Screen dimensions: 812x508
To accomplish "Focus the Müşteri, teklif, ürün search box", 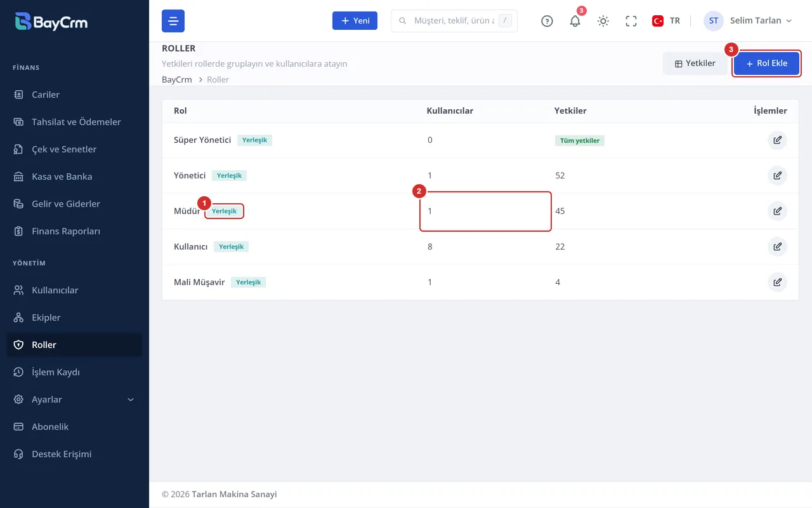I will [x=454, y=21].
